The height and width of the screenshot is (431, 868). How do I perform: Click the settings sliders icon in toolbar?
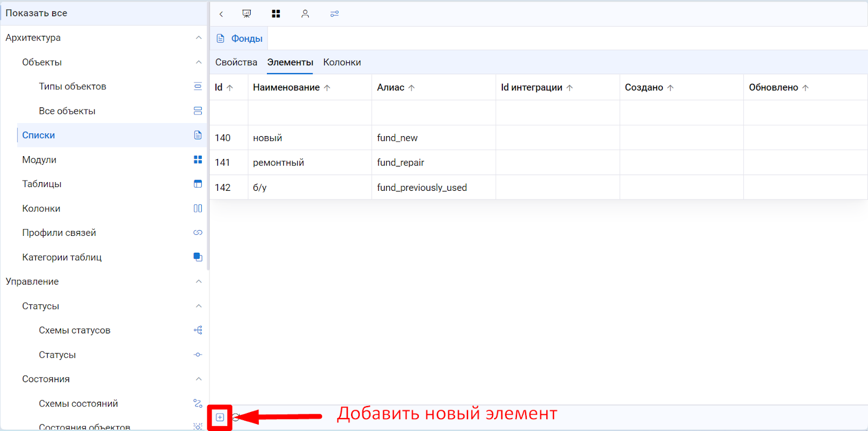click(335, 14)
